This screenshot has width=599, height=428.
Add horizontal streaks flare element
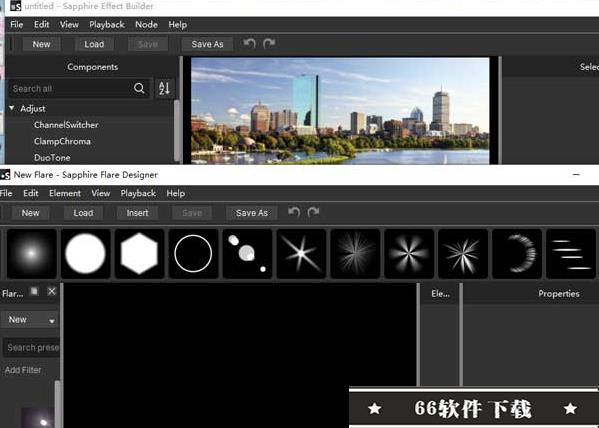[x=571, y=253]
